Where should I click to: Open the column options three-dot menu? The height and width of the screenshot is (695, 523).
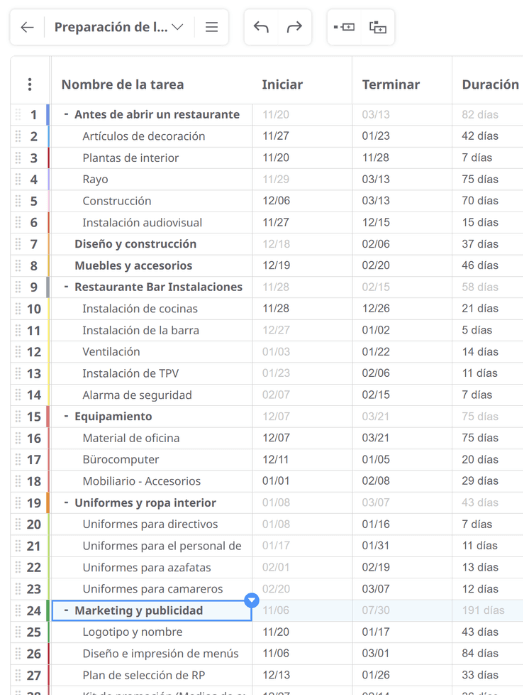click(x=30, y=84)
